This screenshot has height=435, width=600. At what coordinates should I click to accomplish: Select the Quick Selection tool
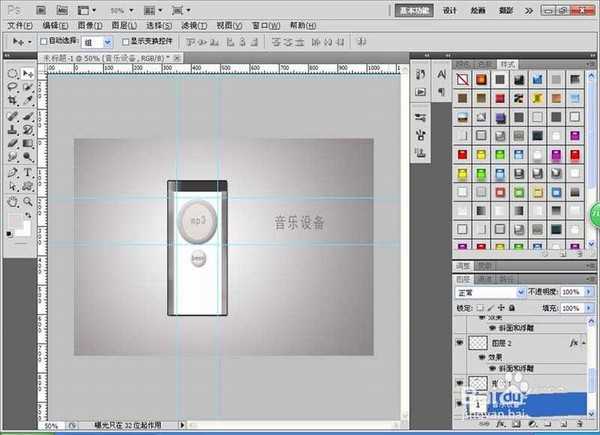click(28, 87)
